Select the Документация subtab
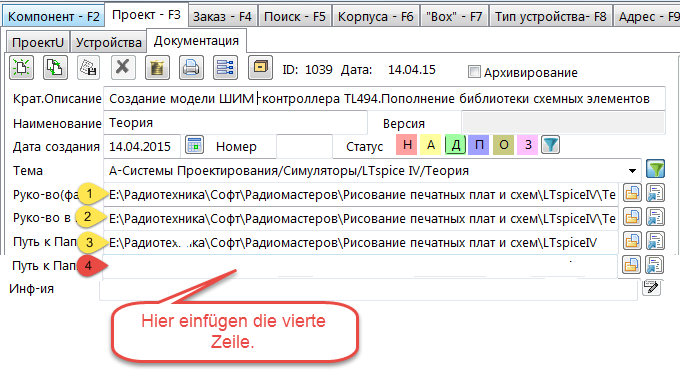 [x=196, y=40]
